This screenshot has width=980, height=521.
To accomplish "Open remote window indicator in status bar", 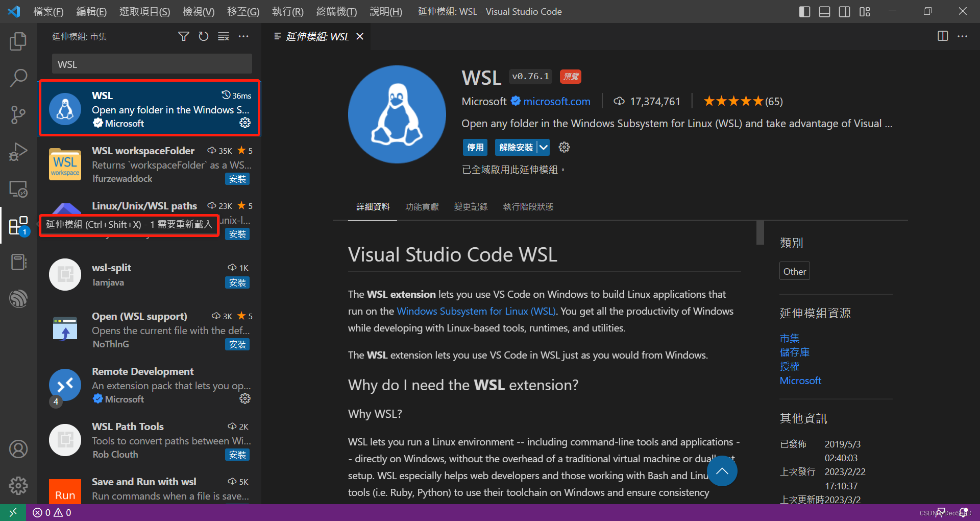I will click(13, 512).
